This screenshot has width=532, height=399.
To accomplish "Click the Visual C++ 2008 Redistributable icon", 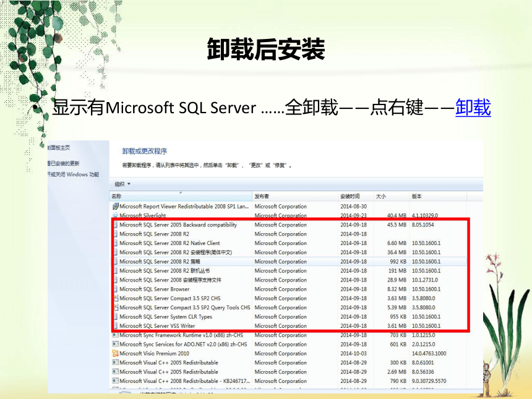I will tap(115, 380).
